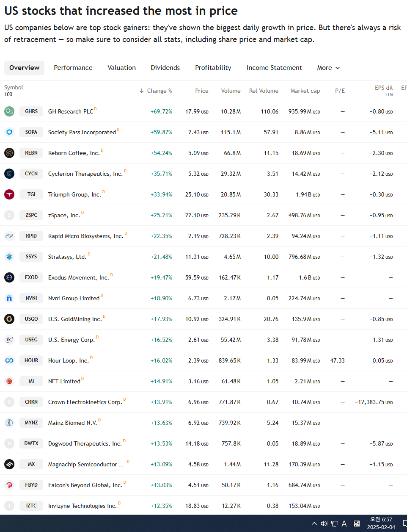This screenshot has height=532, width=407.
Task: Sort by the Market cap column header
Action: tap(305, 91)
